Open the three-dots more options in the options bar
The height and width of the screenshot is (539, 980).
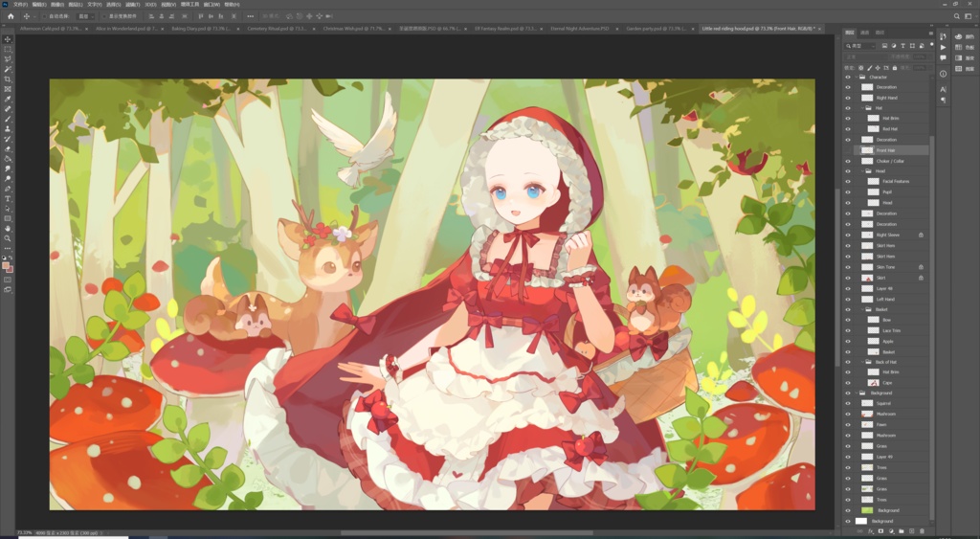click(251, 16)
